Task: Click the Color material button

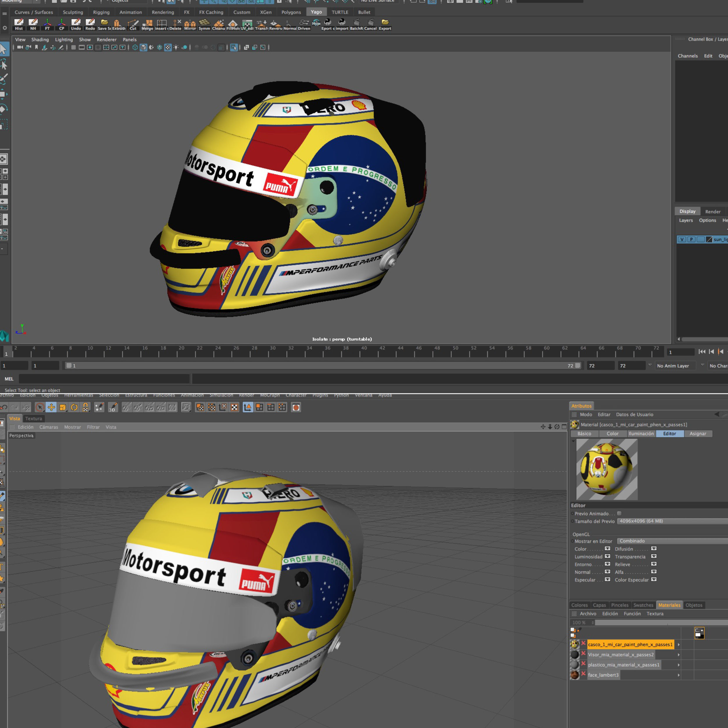Action: coord(612,434)
